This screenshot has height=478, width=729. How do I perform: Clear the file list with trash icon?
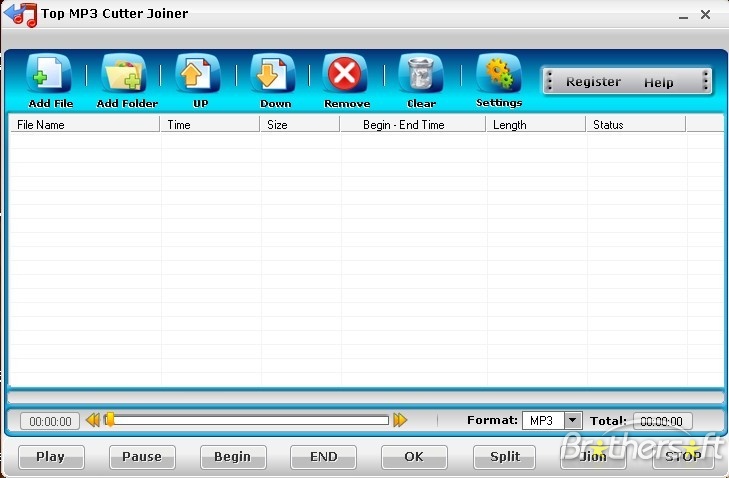(421, 74)
